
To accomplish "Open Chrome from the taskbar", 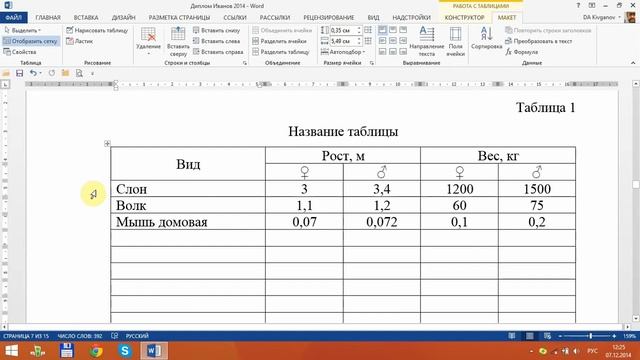I will tap(96, 351).
